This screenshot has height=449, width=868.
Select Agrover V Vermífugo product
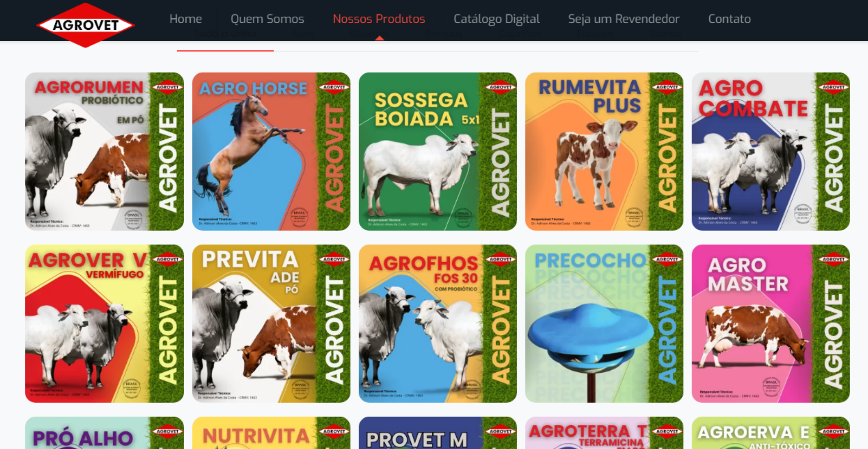104,324
